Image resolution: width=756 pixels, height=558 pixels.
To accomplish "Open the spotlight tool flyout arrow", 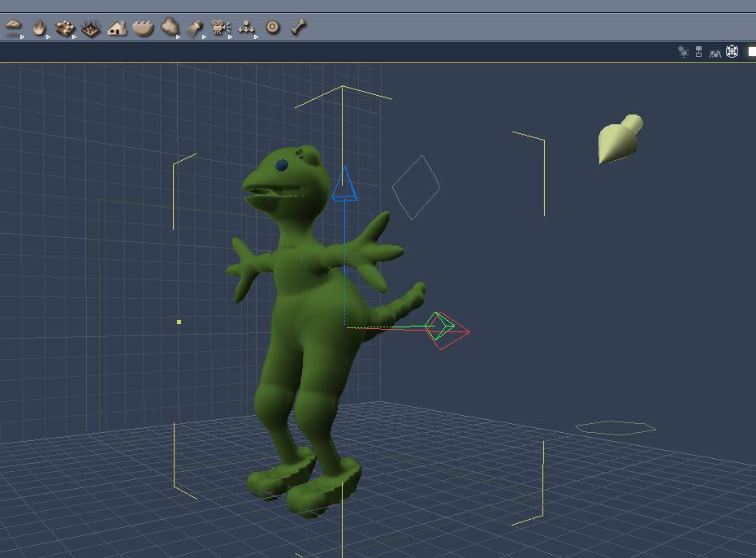I will click(x=204, y=37).
